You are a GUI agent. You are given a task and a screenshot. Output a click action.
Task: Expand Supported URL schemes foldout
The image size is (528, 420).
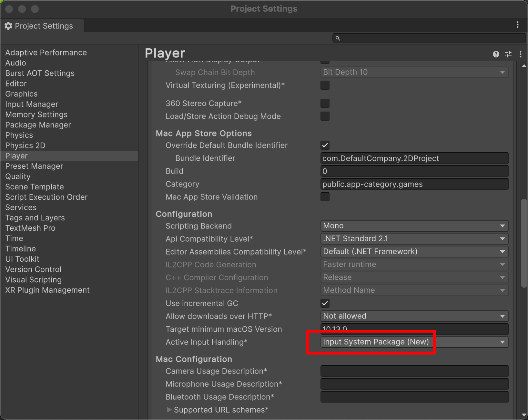point(169,410)
